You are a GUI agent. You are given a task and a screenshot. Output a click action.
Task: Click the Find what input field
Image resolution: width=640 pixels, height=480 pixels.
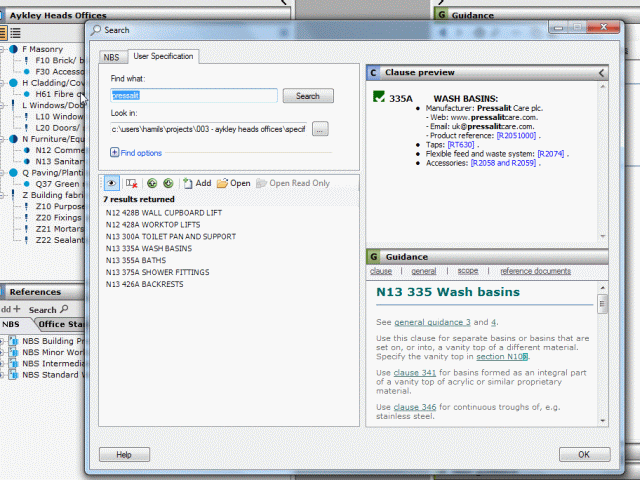194,96
